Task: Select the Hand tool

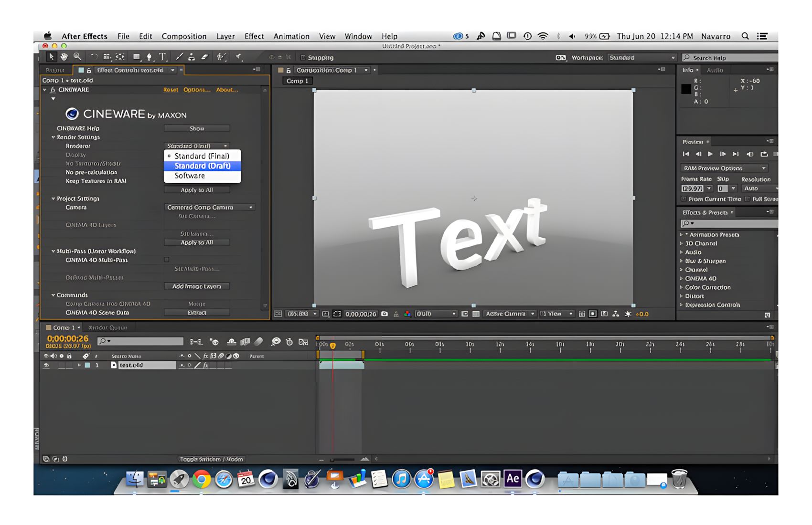Action: 64,57
